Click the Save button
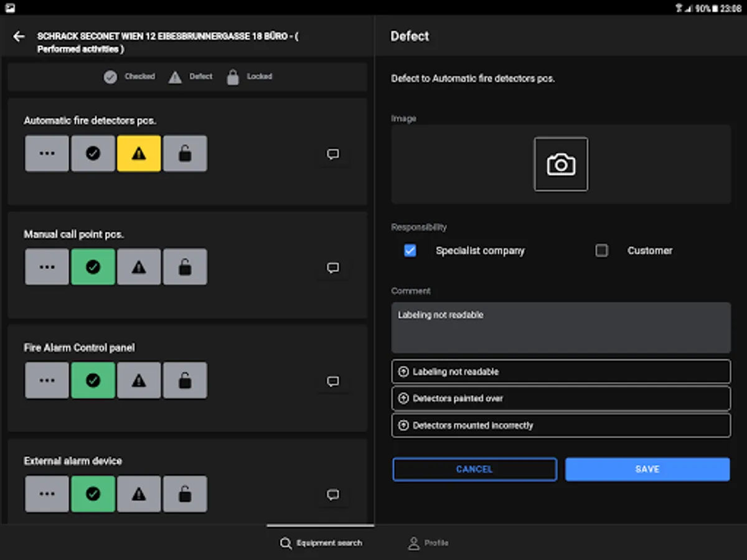 647,469
